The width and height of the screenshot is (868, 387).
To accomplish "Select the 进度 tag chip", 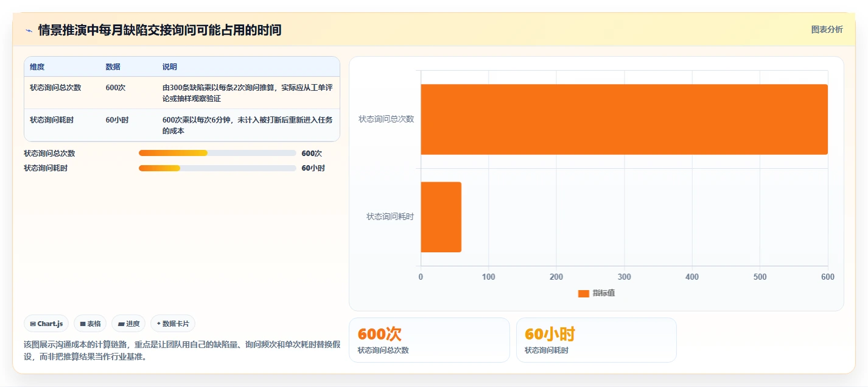I will point(128,324).
